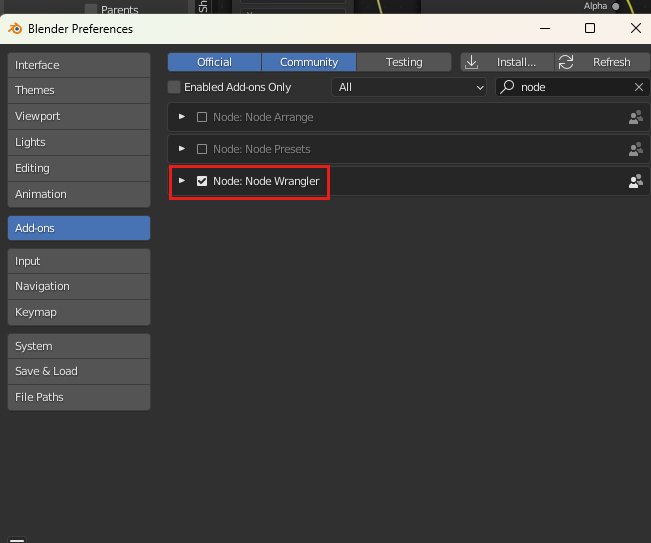The width and height of the screenshot is (651, 543).
Task: Expand the Node Wrangler add-on details
Action: [181, 181]
